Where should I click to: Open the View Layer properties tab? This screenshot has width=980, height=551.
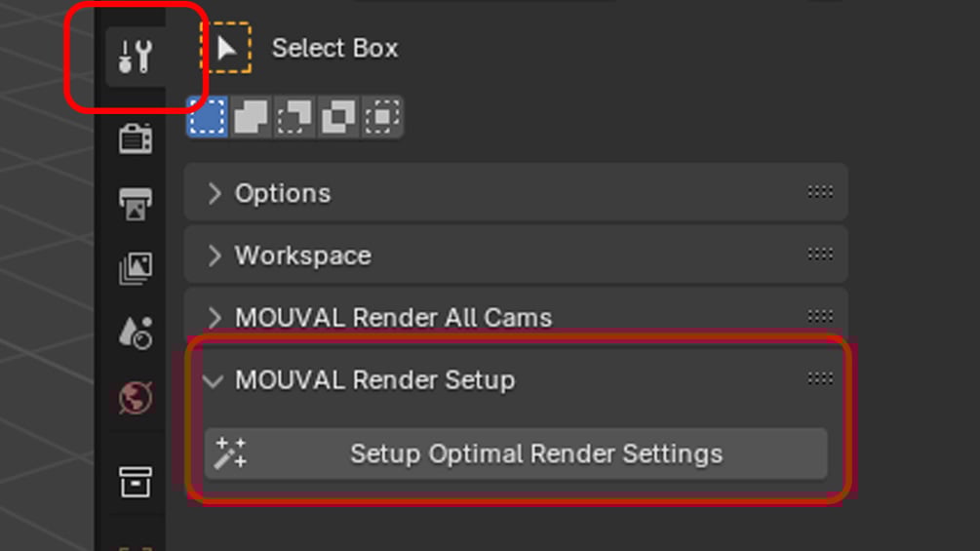pyautogui.click(x=135, y=268)
